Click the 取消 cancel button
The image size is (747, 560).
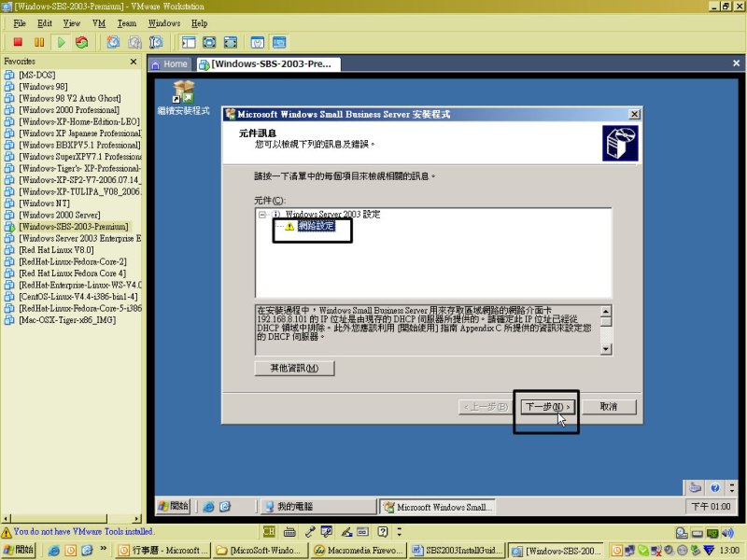tap(609, 407)
